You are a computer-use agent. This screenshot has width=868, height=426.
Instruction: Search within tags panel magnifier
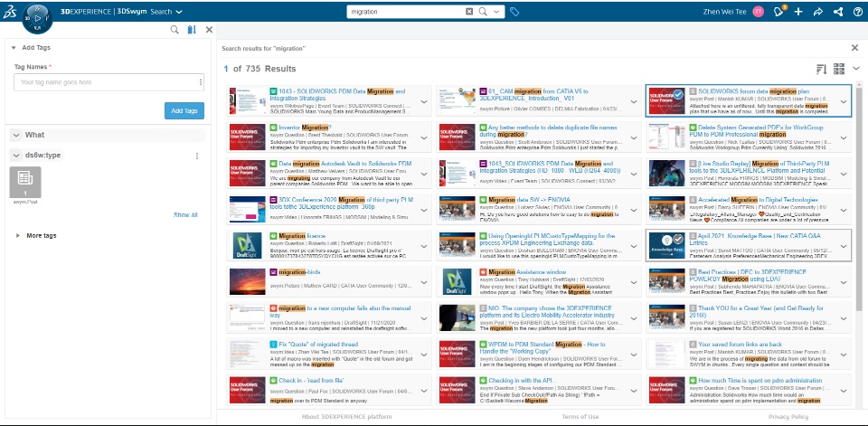click(175, 30)
